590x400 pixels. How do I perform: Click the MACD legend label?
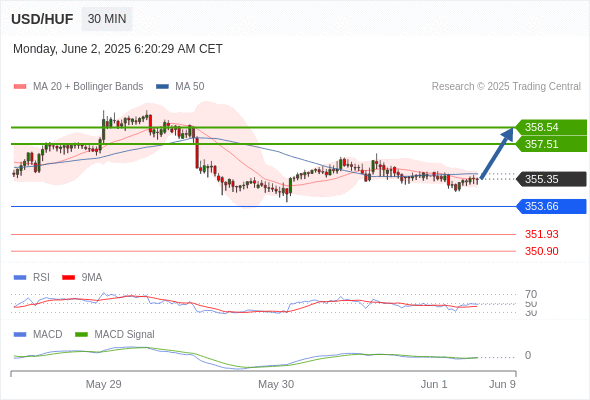(48, 334)
